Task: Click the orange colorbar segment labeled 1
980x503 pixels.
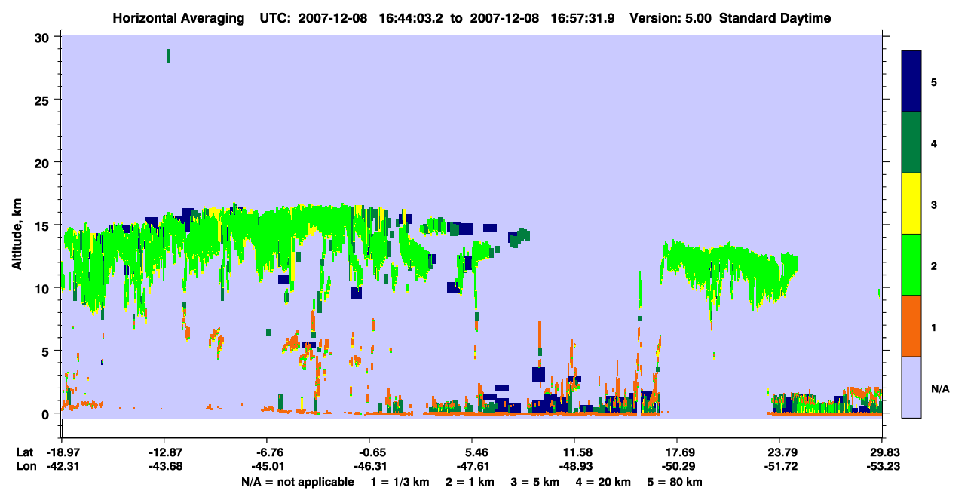Action: [911, 326]
